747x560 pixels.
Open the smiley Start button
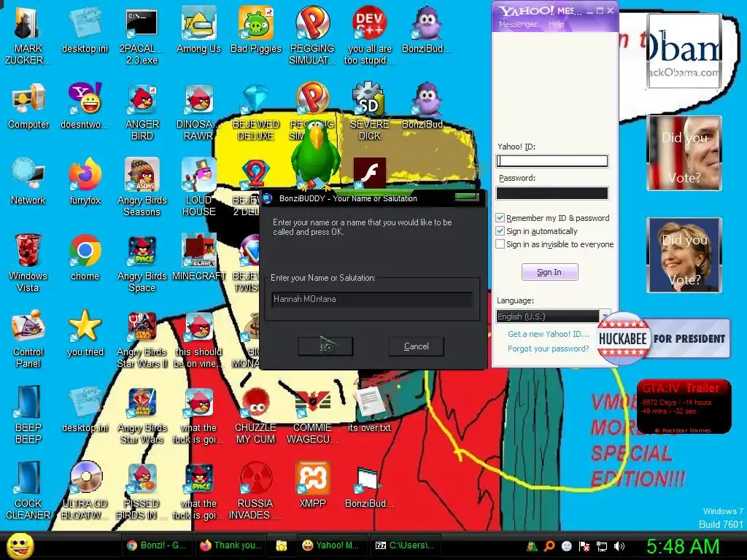pyautogui.click(x=20, y=545)
